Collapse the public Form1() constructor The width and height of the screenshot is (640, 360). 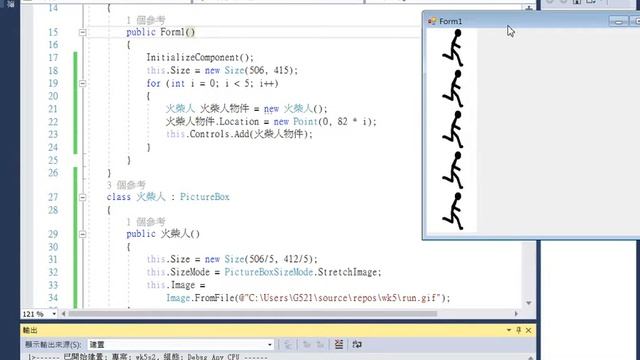(82, 32)
